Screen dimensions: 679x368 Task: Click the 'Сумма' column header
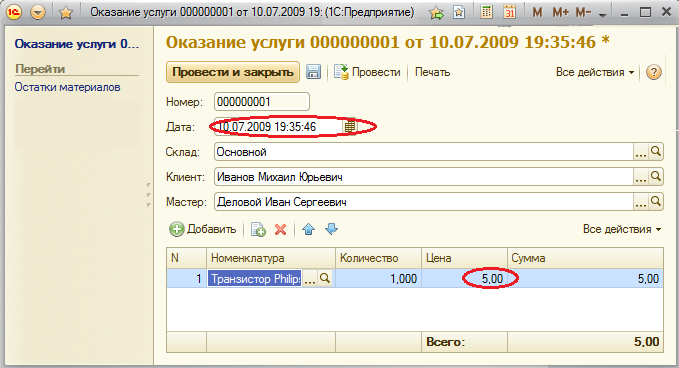[585, 258]
